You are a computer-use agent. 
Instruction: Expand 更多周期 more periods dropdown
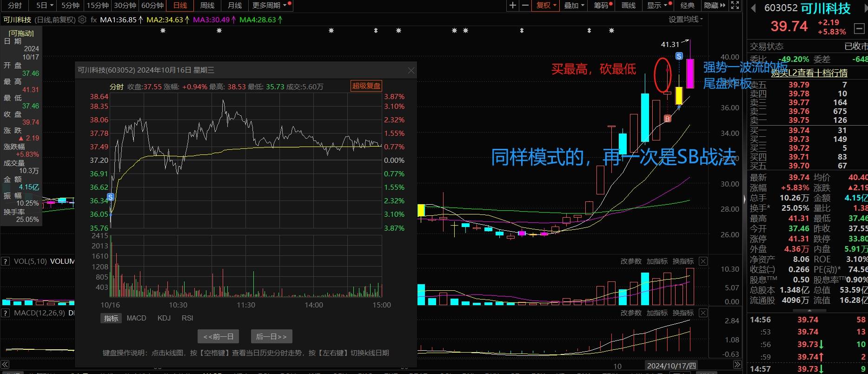pyautogui.click(x=271, y=6)
